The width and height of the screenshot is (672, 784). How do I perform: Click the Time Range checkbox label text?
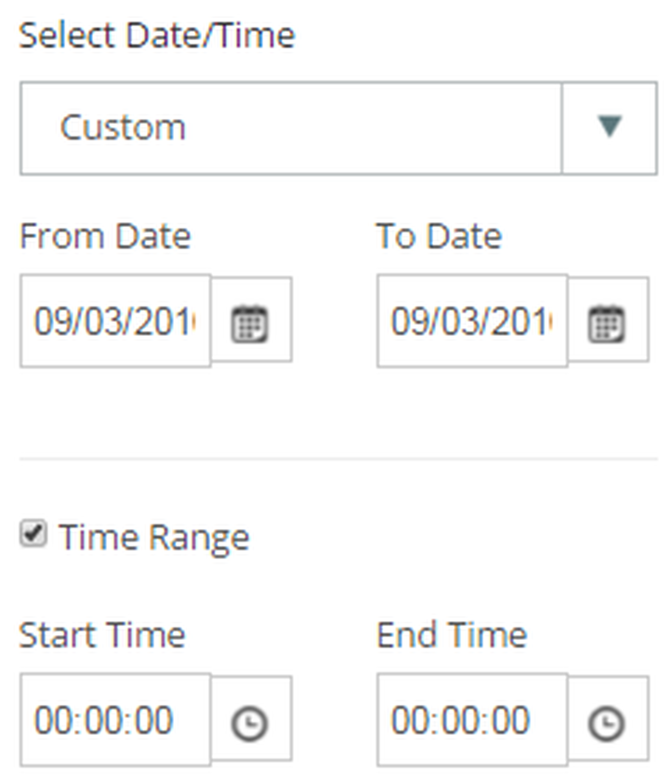[154, 537]
